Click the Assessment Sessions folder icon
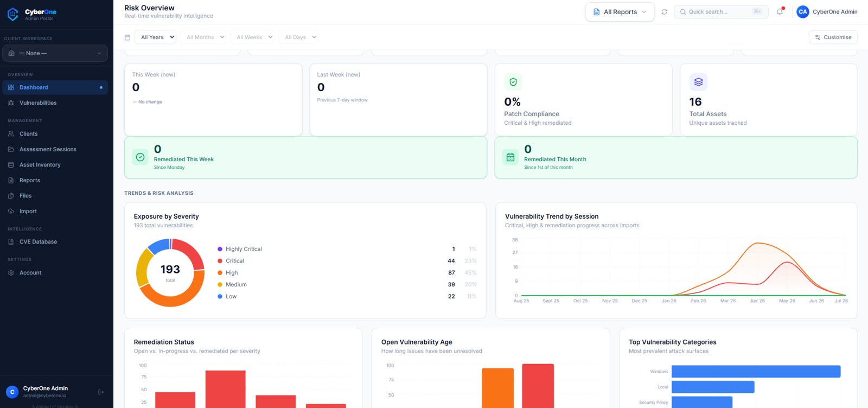868x408 pixels. click(11, 149)
